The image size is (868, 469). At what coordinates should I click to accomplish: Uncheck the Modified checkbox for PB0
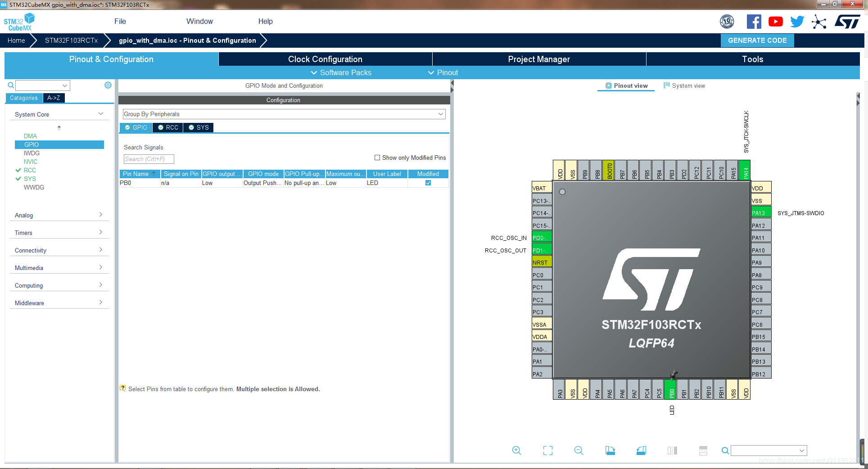(x=428, y=183)
